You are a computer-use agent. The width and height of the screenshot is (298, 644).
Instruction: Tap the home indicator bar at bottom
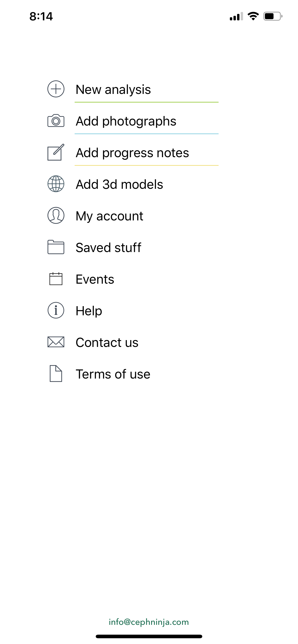pos(149,636)
